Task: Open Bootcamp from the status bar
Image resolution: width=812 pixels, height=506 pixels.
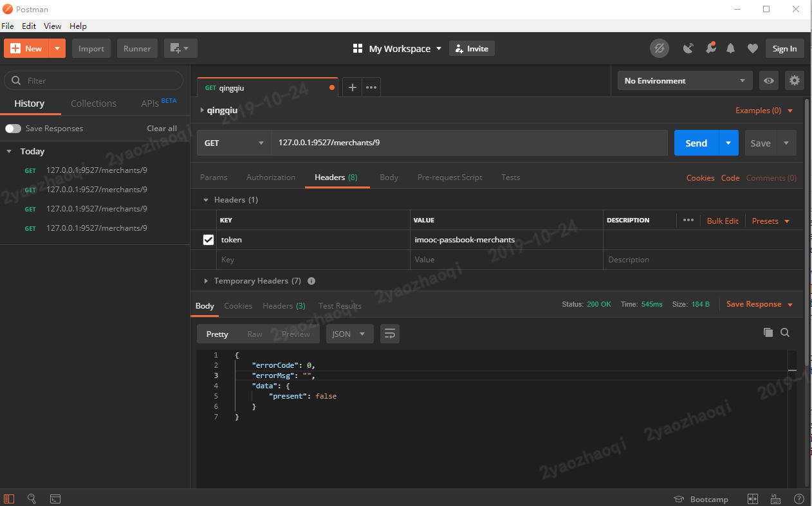Action: click(x=701, y=500)
